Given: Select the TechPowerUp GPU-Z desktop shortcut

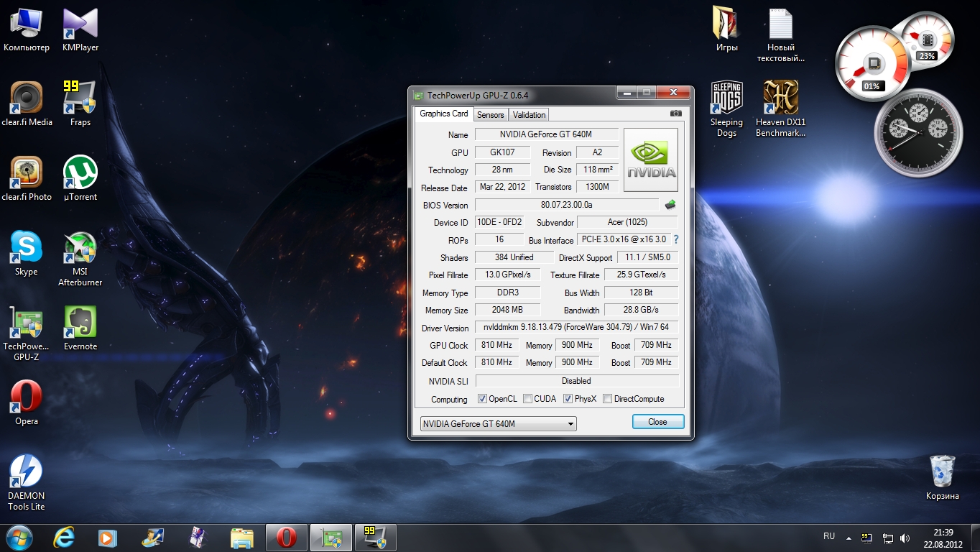Looking at the screenshot, I should (27, 334).
